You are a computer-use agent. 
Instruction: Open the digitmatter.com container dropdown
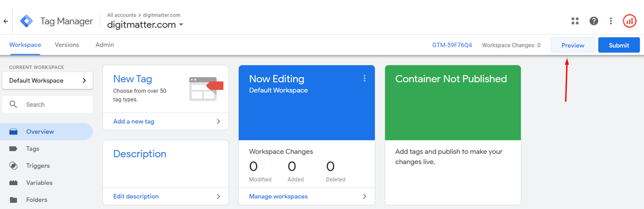[x=145, y=25]
